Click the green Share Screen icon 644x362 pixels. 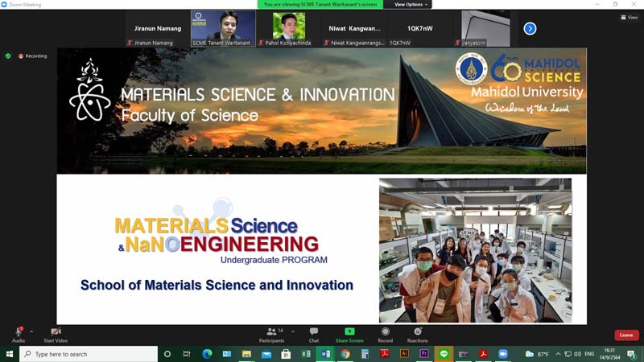(349, 331)
